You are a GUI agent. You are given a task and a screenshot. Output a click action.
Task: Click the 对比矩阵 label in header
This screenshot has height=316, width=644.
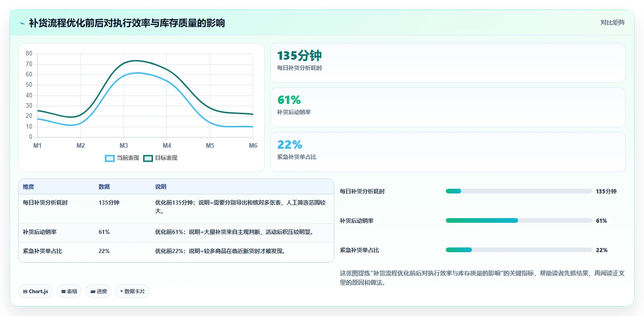(612, 22)
